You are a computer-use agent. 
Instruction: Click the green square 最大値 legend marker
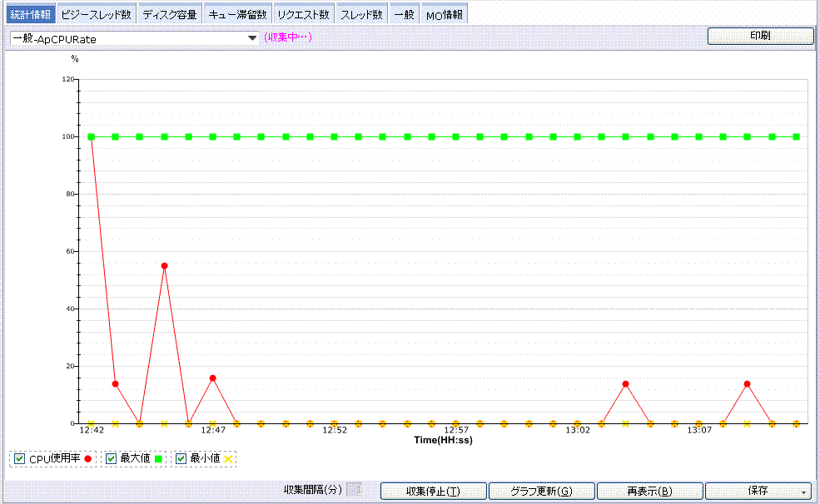(x=157, y=459)
